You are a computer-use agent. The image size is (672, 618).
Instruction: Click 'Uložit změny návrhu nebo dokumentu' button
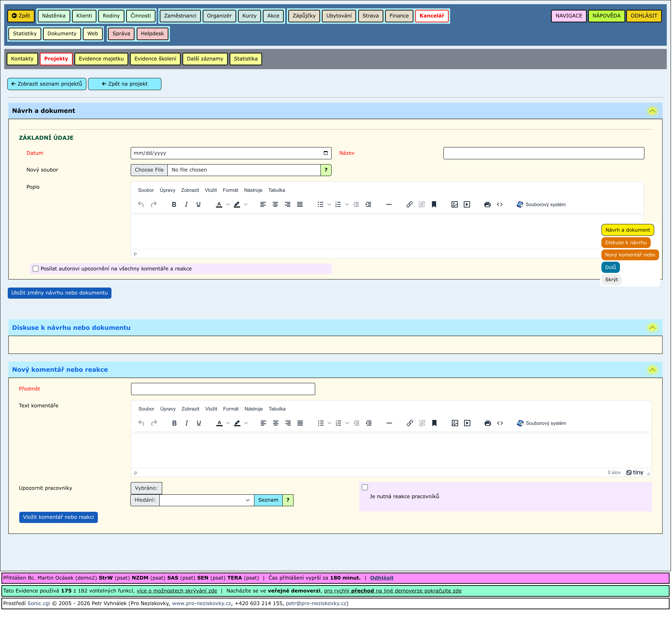[x=60, y=293]
